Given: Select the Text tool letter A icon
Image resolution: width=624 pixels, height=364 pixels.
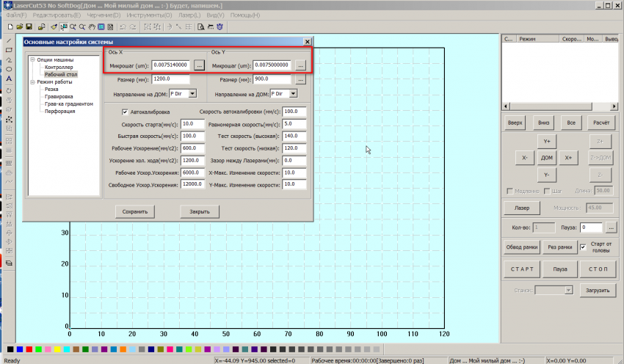Looking at the screenshot, I should pyautogui.click(x=9, y=79).
